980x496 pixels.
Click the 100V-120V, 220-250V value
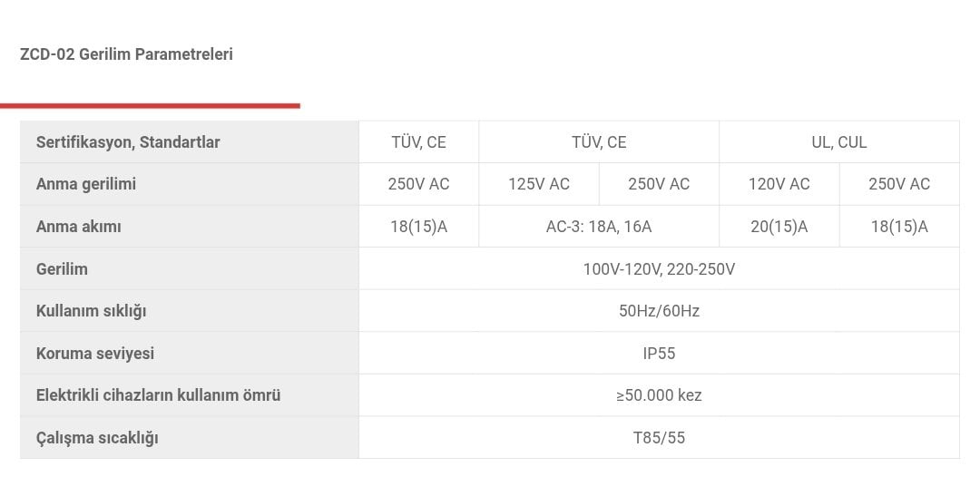[659, 269]
